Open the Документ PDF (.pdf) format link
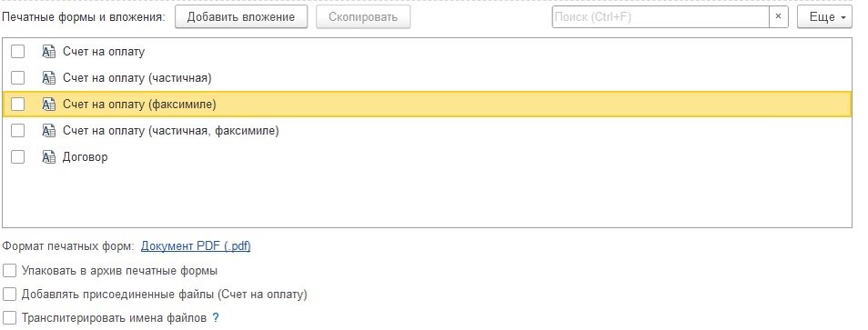Viewport: 868px width, 330px height. [196, 246]
